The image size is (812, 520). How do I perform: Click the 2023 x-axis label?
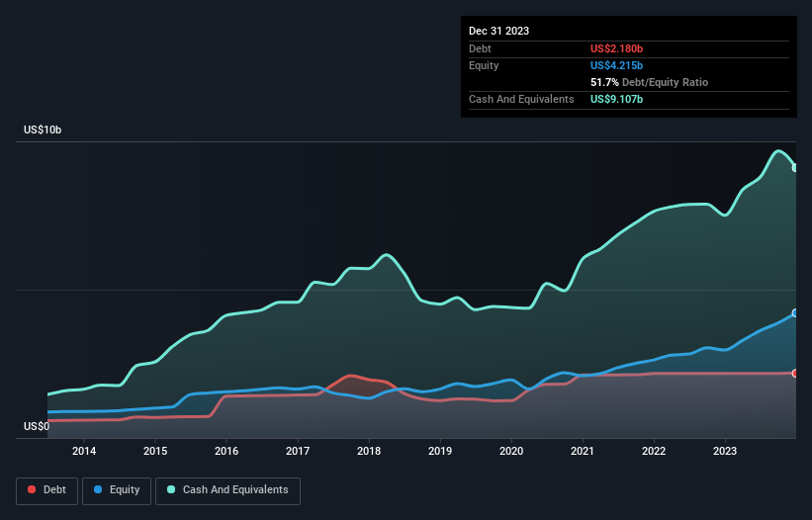(725, 451)
